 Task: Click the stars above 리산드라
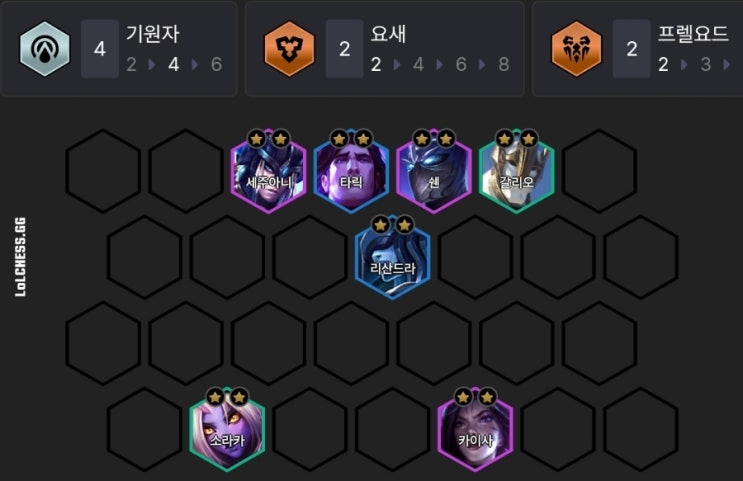point(392,225)
